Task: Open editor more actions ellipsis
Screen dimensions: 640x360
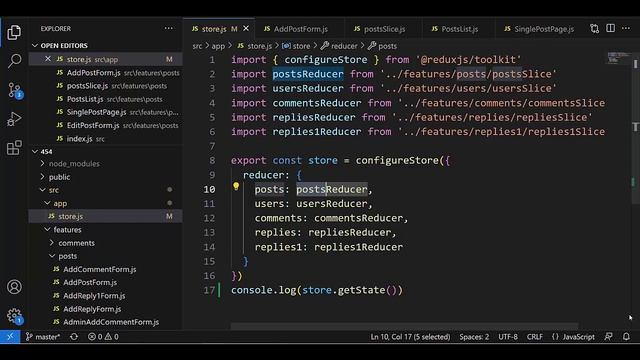Action: pyautogui.click(x=626, y=29)
